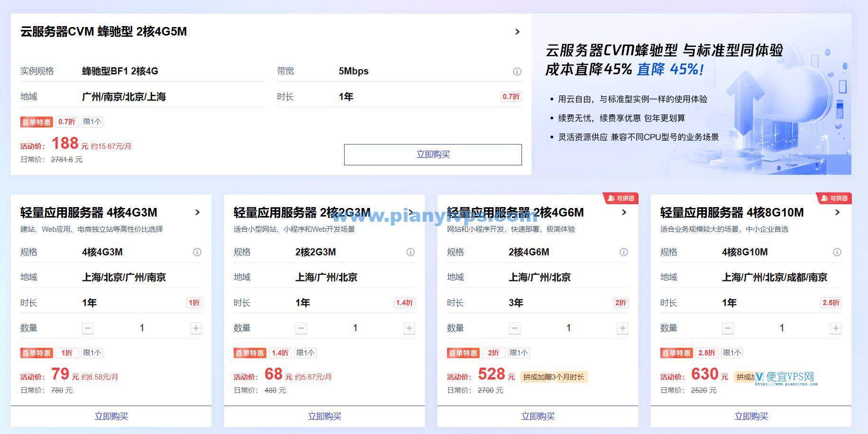The image size is (868, 434).
Task: Click 立即购买 for CVM 蜂驰型 2核4G5M
Action: [x=433, y=154]
